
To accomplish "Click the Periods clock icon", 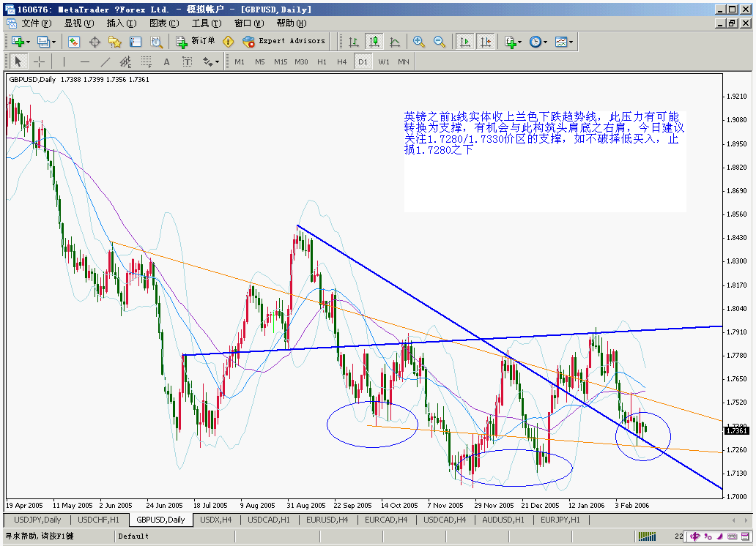I will point(535,42).
